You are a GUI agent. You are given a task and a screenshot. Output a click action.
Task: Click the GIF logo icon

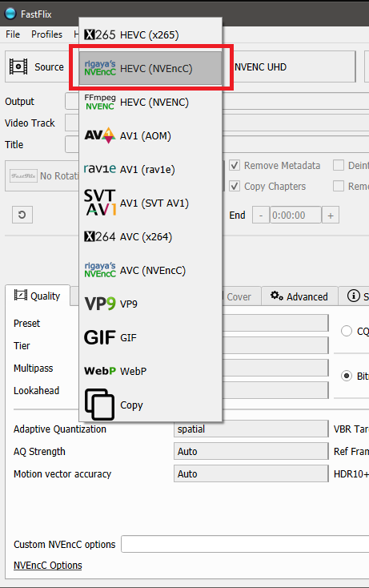(x=99, y=337)
